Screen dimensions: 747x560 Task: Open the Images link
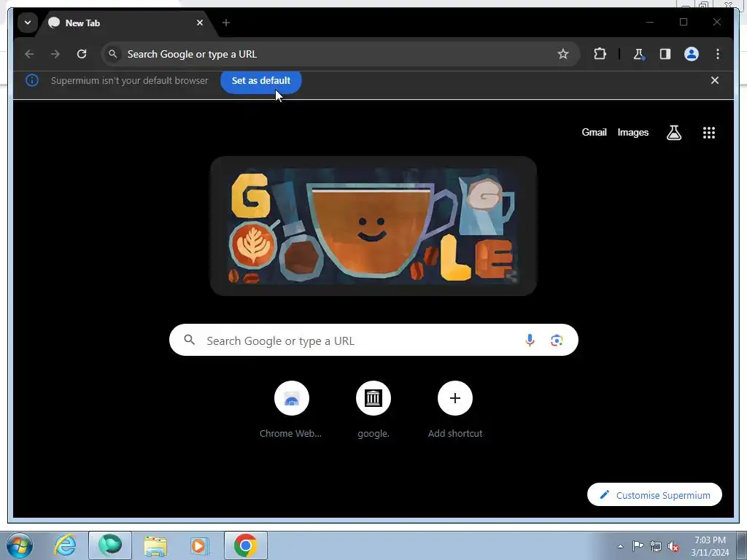pyautogui.click(x=632, y=133)
